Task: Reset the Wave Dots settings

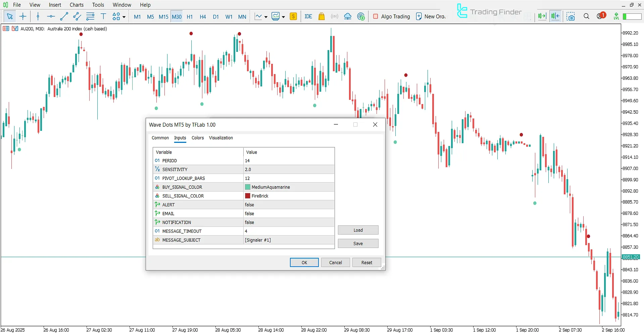Action: 366,262
